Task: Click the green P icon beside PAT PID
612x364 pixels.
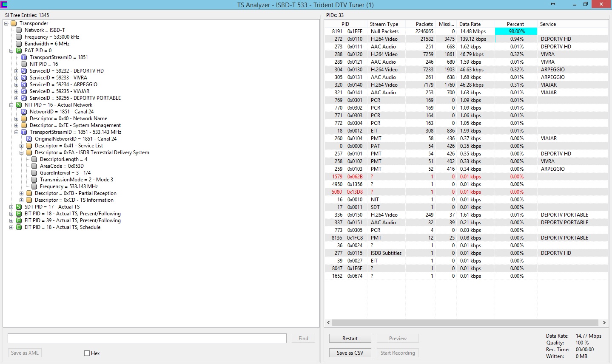Action: point(19,51)
